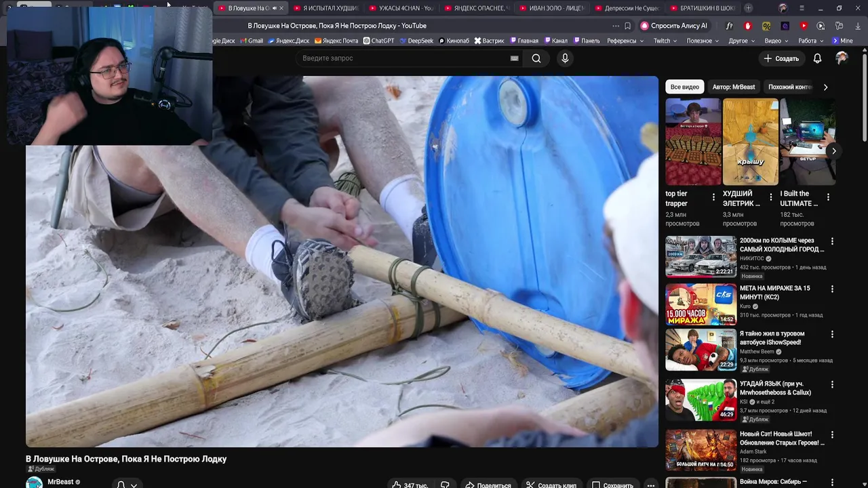
Task: Open options for 'УГАДАЙ ЯЗЫК' video
Action: pos(832,384)
